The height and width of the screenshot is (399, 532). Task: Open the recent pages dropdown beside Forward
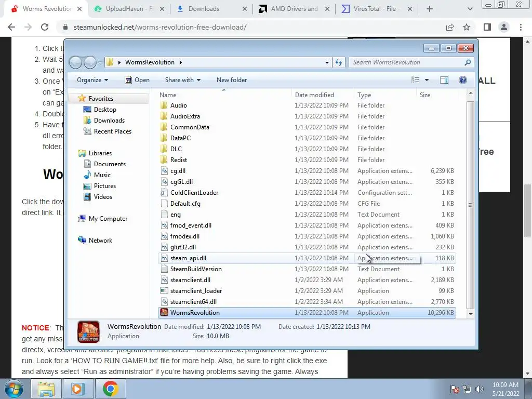click(x=100, y=62)
